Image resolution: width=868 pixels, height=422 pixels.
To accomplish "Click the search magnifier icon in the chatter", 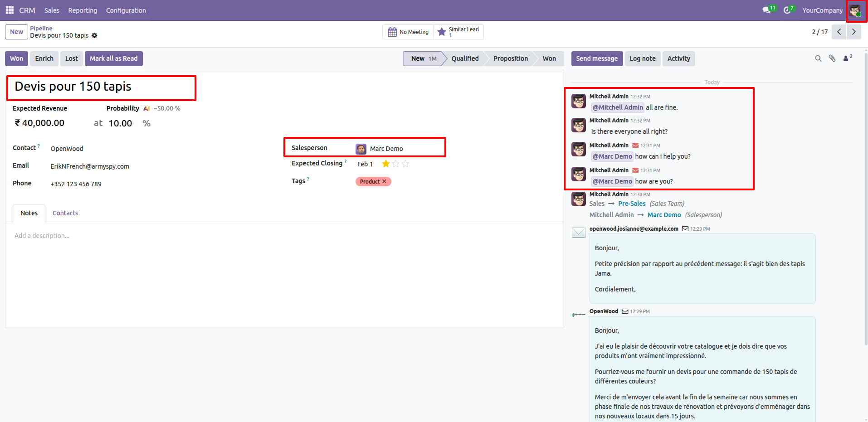I will tap(818, 58).
